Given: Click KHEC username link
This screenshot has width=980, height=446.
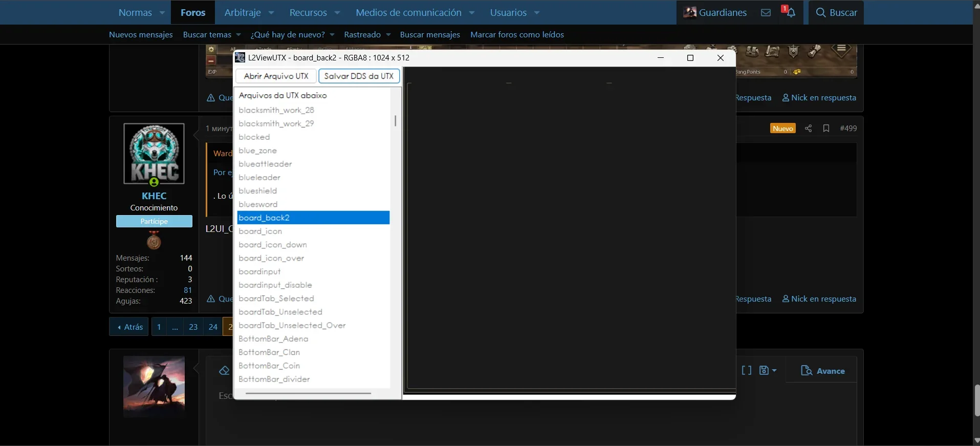Looking at the screenshot, I should 154,196.
